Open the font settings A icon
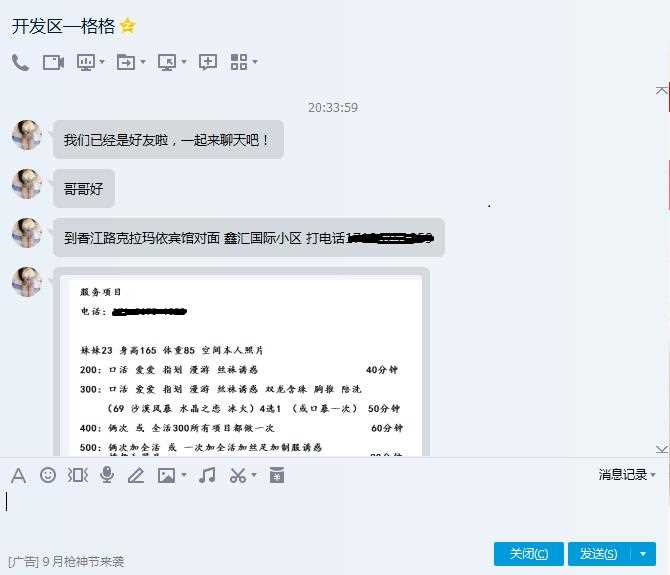This screenshot has width=670, height=575. (18, 475)
